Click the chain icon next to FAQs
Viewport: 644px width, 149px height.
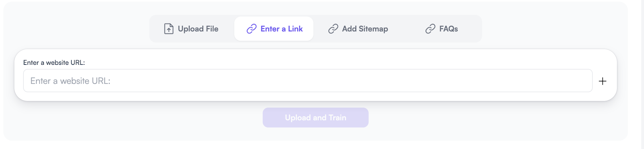[430, 29]
